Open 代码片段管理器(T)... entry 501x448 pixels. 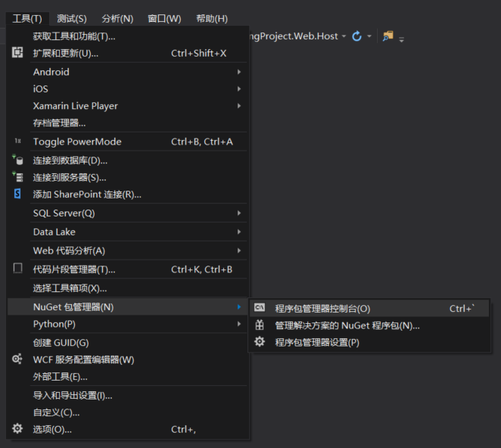(127, 269)
